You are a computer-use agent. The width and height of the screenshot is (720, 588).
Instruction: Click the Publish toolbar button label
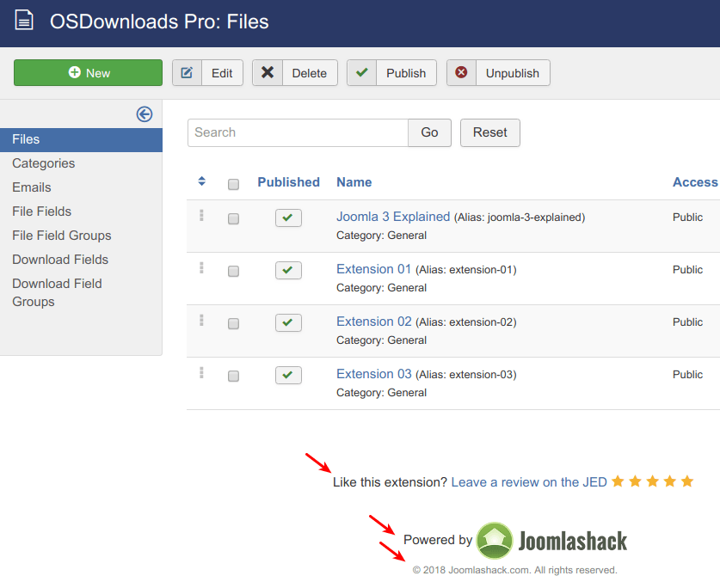[406, 73]
